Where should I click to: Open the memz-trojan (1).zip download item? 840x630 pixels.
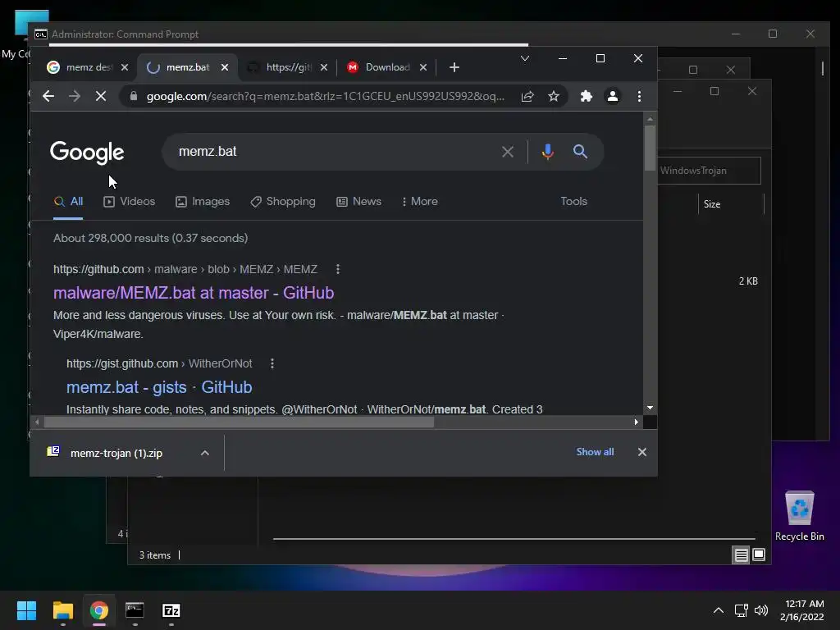pyautogui.click(x=116, y=453)
